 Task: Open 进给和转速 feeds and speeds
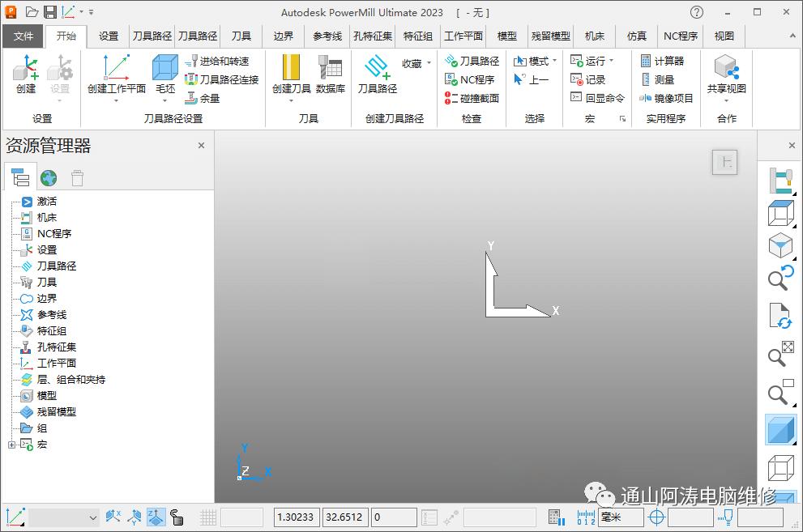click(x=217, y=62)
